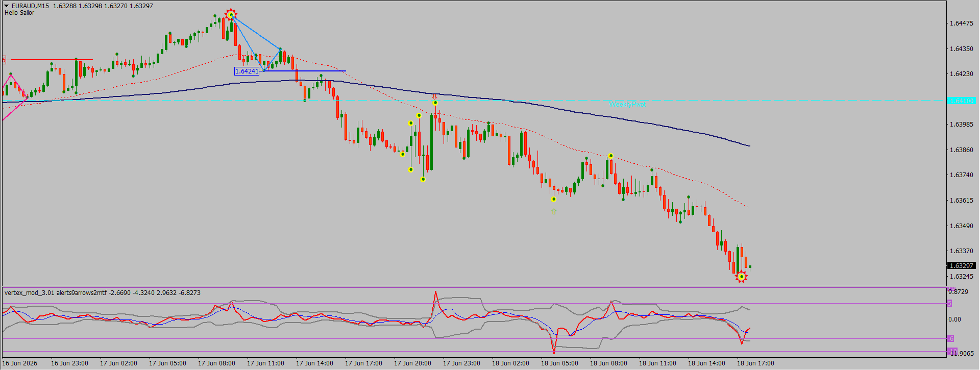This screenshot has width=980, height=370.
Task: Click the 1.63740 price axis label
Action: [x=961, y=175]
